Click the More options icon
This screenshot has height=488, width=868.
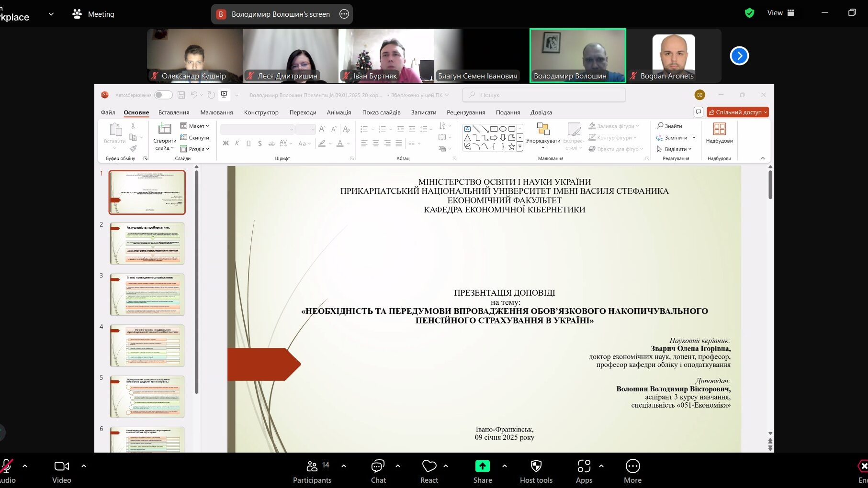(632, 466)
